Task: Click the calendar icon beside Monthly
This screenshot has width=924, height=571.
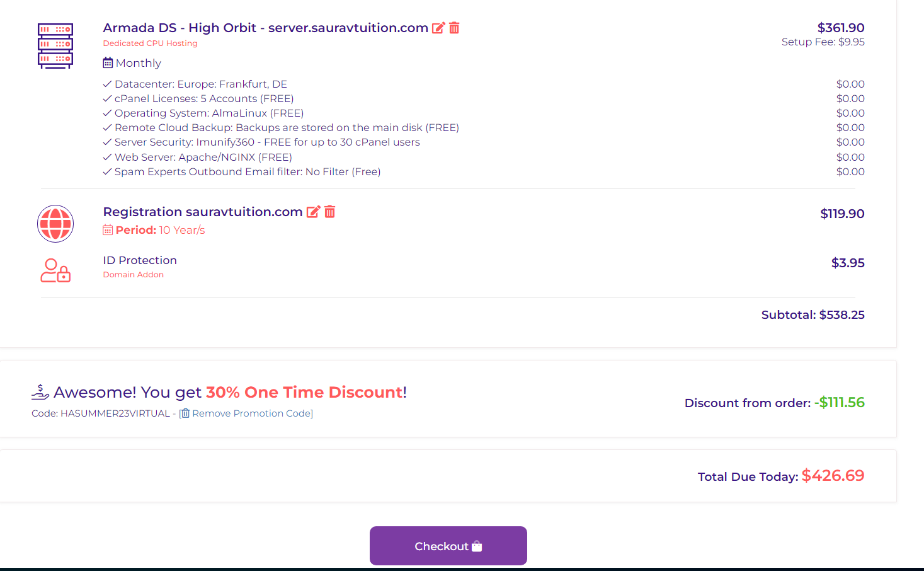Action: [x=108, y=63]
